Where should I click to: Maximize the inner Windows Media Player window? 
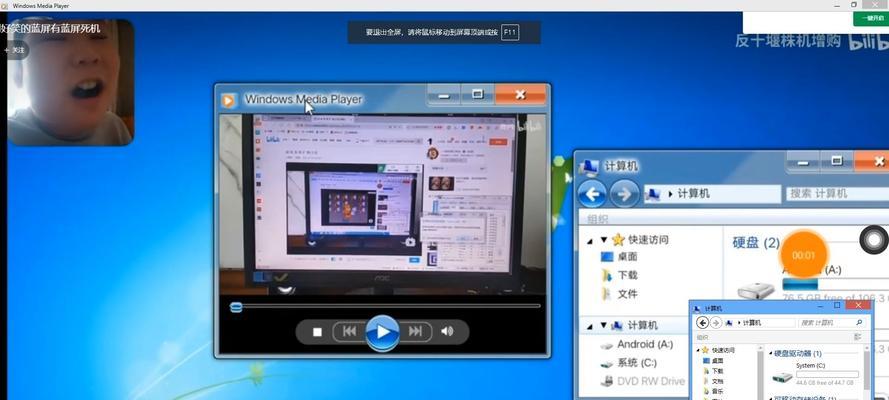click(477, 94)
